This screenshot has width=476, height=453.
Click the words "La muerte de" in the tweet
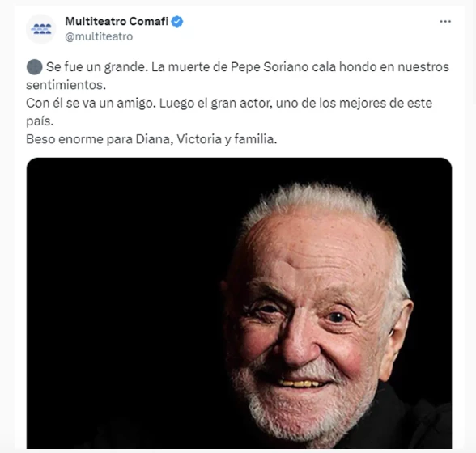coord(189,67)
